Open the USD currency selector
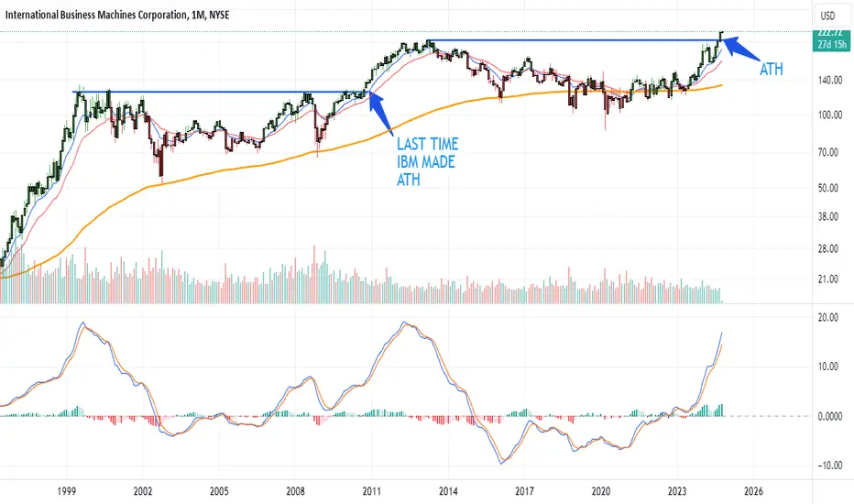The width and height of the screenshot is (854, 504). [827, 16]
